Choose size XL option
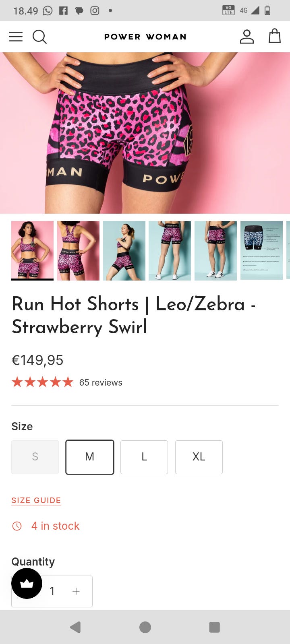Screen dimensions: 290x644 click(199, 457)
